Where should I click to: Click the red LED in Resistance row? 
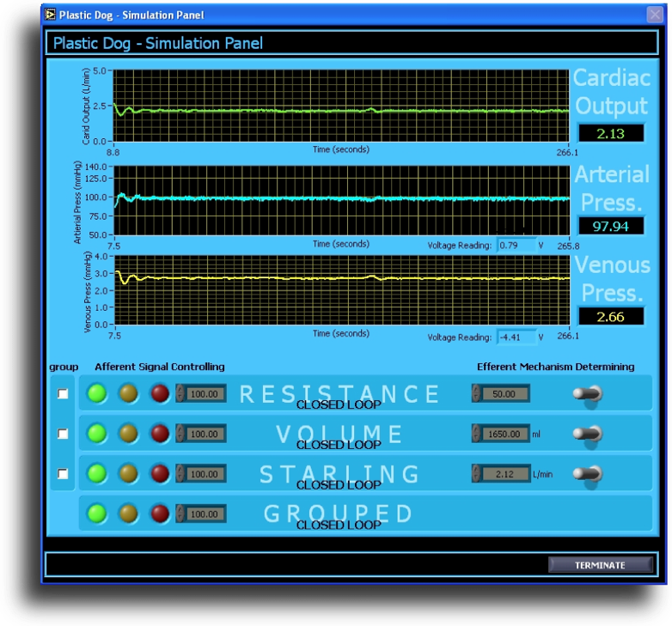pos(160,393)
